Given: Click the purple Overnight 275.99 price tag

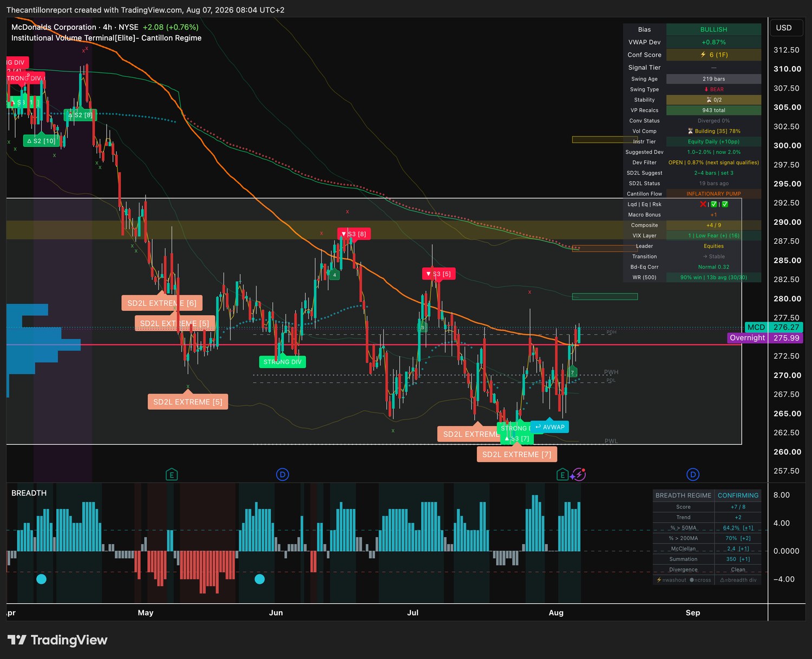Looking at the screenshot, I should click(x=765, y=338).
